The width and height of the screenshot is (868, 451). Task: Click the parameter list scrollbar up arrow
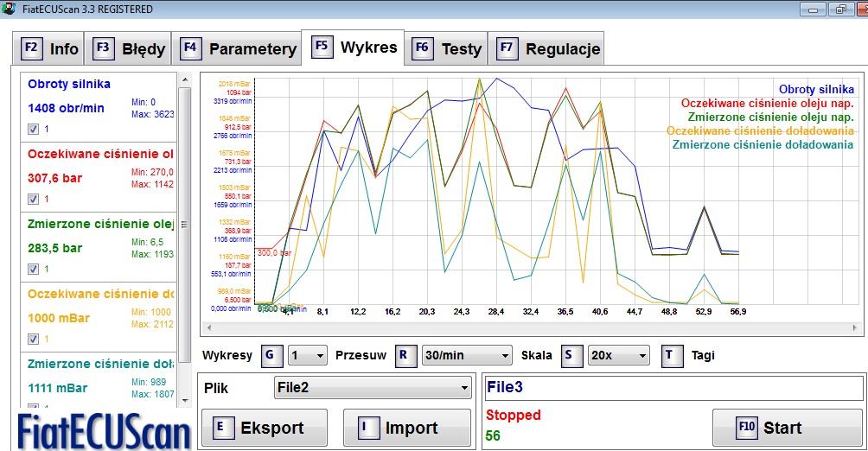[185, 79]
